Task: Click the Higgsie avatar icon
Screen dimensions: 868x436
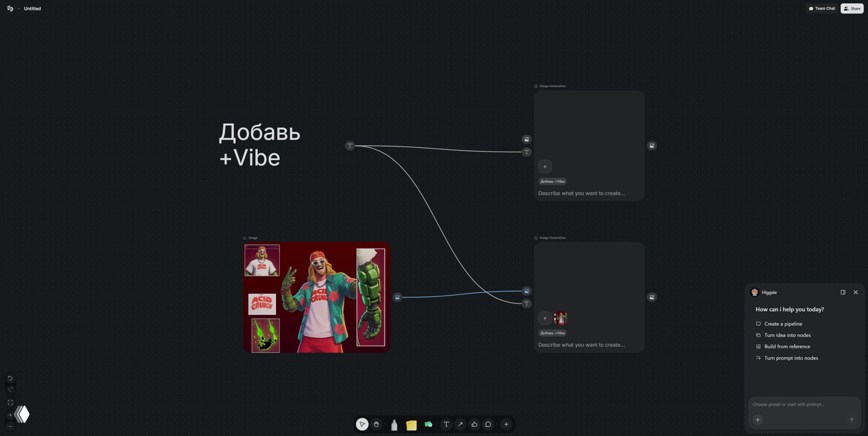Action: pos(755,292)
